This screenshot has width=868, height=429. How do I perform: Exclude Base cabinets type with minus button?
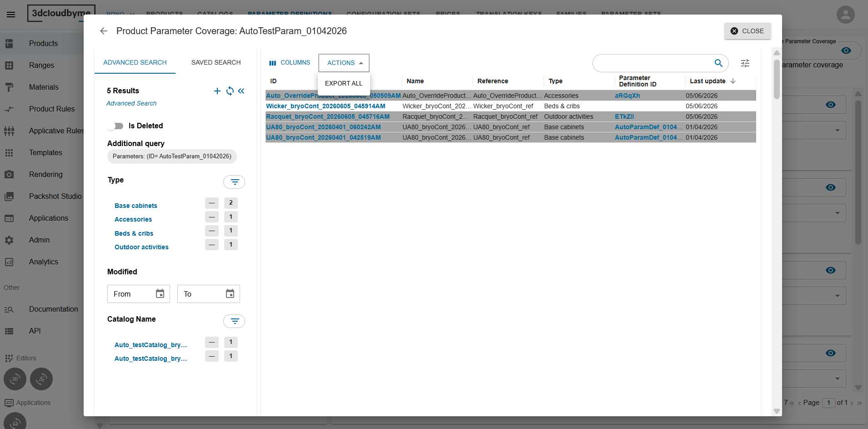pos(212,203)
